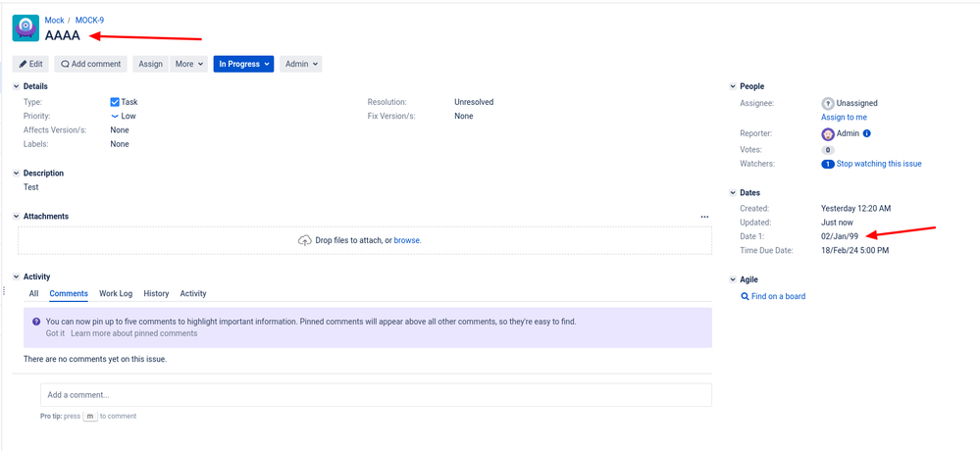
Task: Click the Date 1 value 02/Jan/99
Action: (840, 236)
